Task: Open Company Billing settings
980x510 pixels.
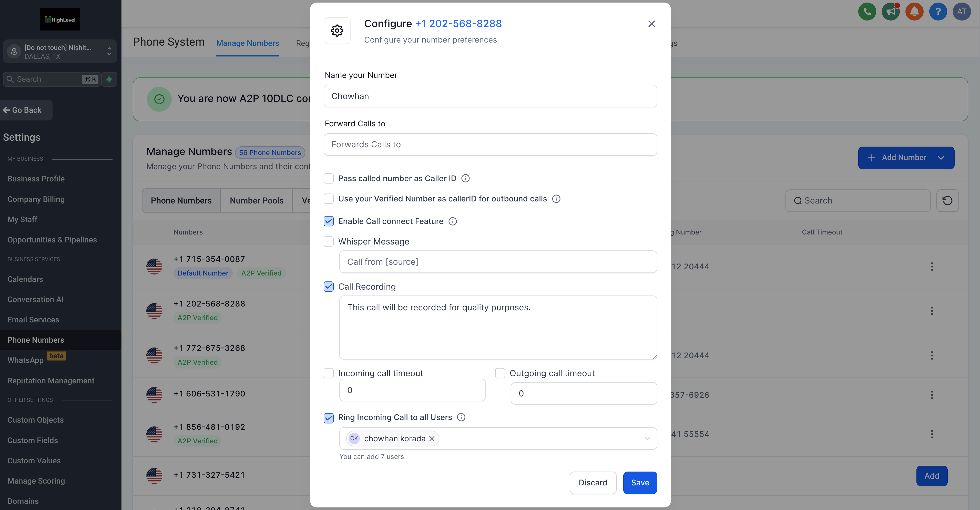Action: (36, 199)
